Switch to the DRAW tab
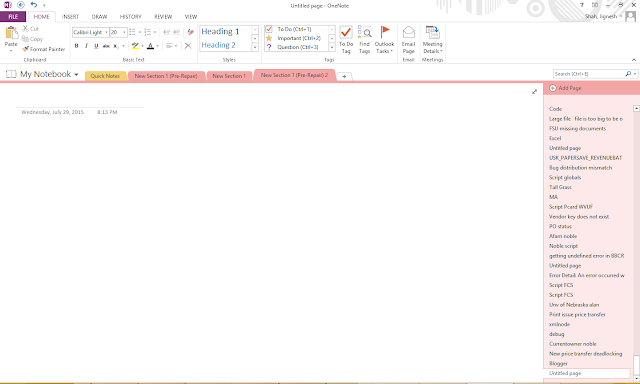Image resolution: width=640 pixels, height=384 pixels. (x=99, y=17)
